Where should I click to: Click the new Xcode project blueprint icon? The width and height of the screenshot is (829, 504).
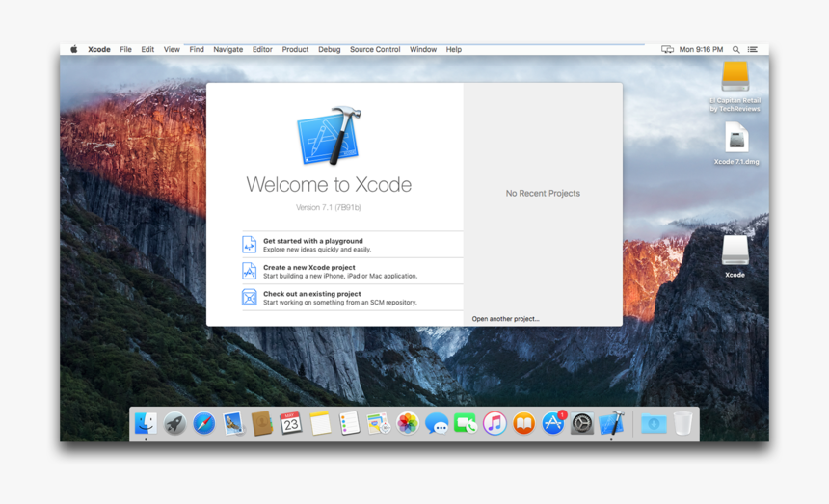249,271
